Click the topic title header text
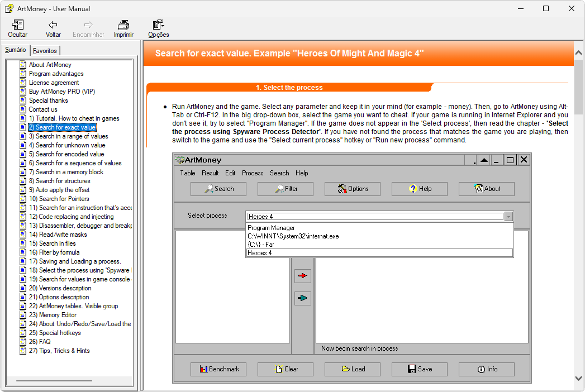Viewport: 585px width, 392px height. pyautogui.click(x=289, y=54)
